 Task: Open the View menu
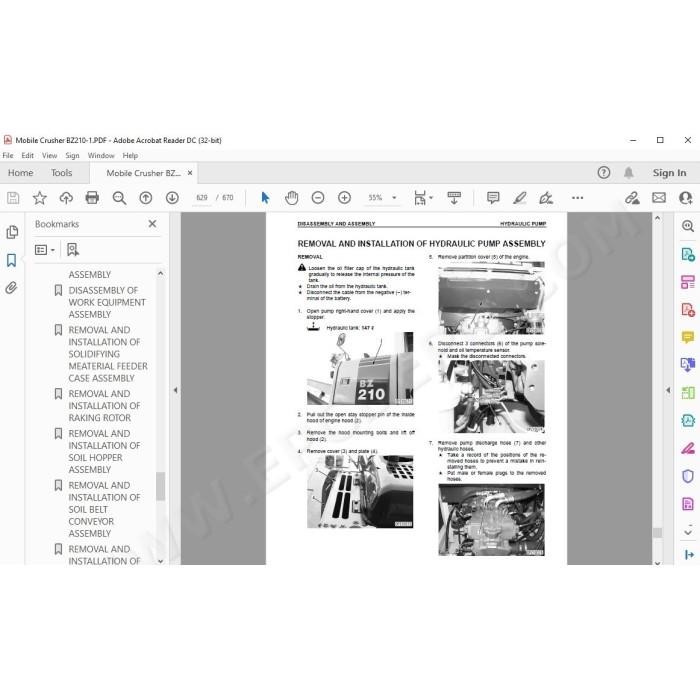click(x=50, y=155)
